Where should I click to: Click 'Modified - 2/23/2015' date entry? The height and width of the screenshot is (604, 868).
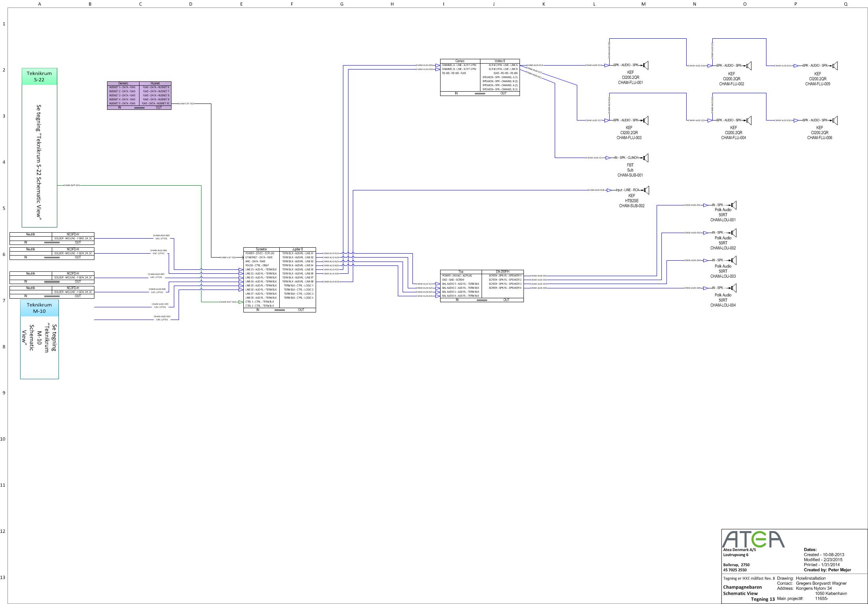click(823, 560)
